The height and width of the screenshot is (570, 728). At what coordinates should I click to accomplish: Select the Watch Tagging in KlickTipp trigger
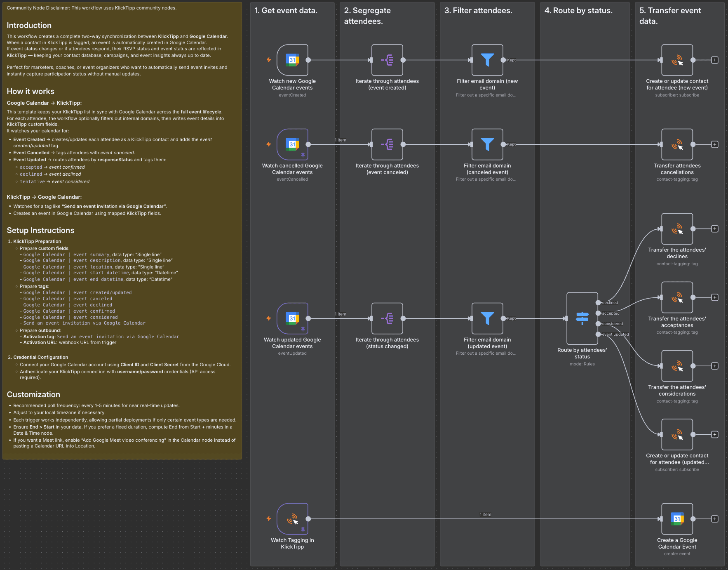(x=292, y=520)
